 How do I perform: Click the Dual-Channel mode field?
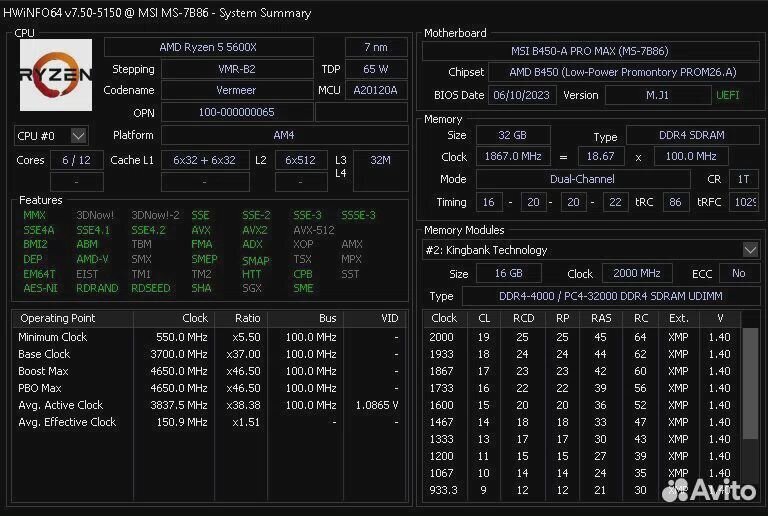pos(583,179)
